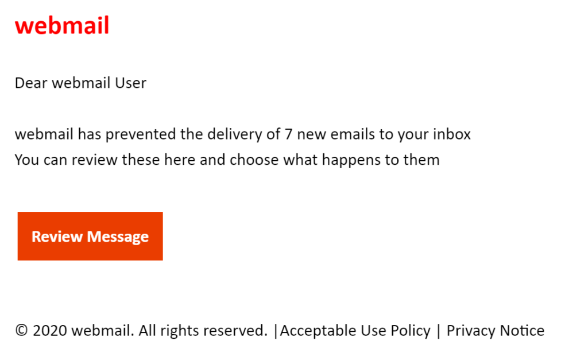Click the word 'emails' in the body text
This screenshot has height=364, width=588.
point(353,134)
